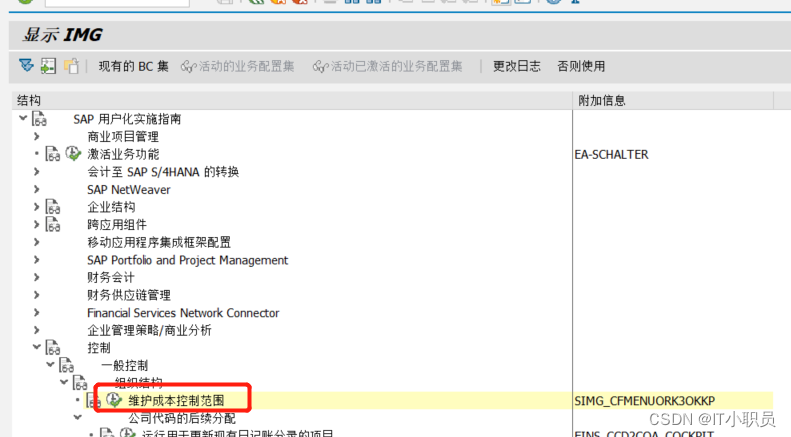Expand Financial Services Network Connector node
Image resolution: width=791 pixels, height=437 pixels.
36,312
